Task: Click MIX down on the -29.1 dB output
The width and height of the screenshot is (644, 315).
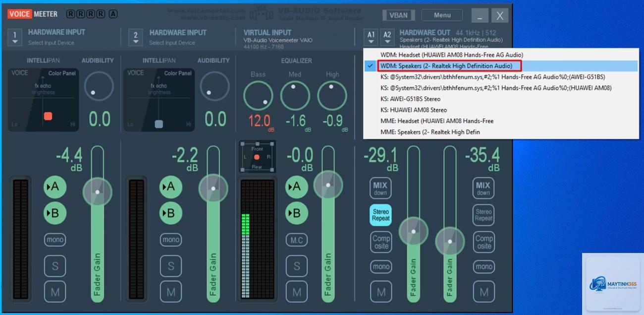Action: point(380,189)
